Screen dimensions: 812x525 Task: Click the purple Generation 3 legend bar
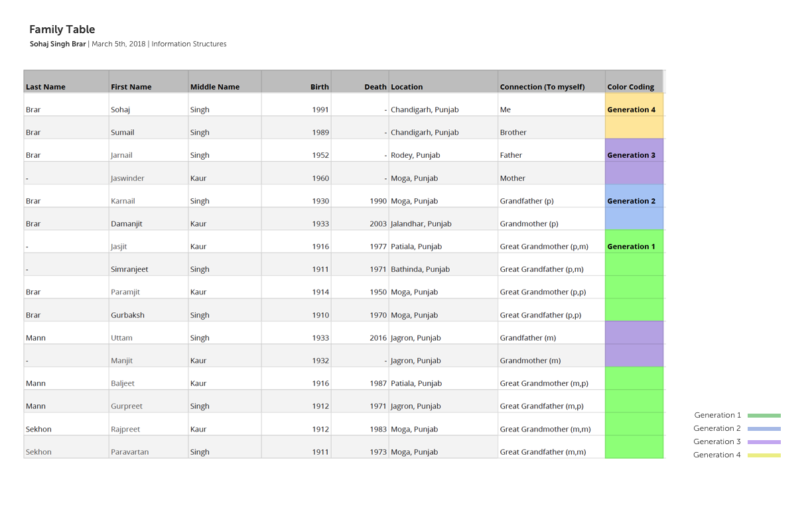coord(764,442)
